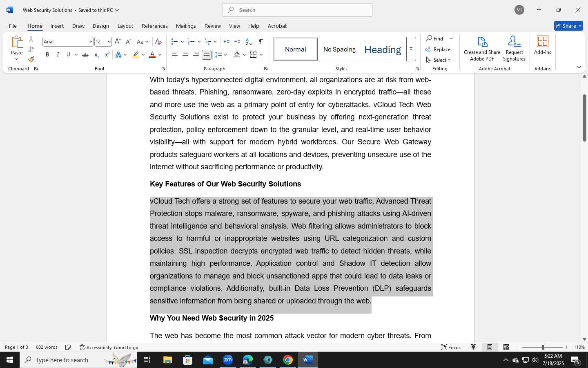Apply the Heading style
The image size is (588, 368).
[x=383, y=49]
